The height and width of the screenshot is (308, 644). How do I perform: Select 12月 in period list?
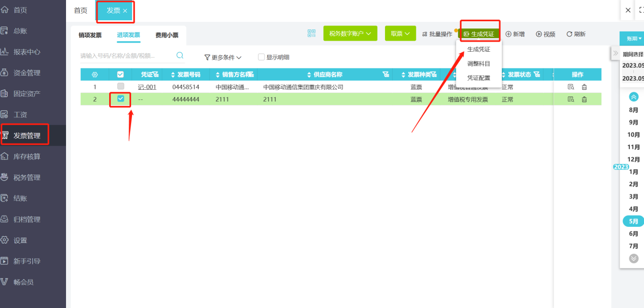(633, 159)
